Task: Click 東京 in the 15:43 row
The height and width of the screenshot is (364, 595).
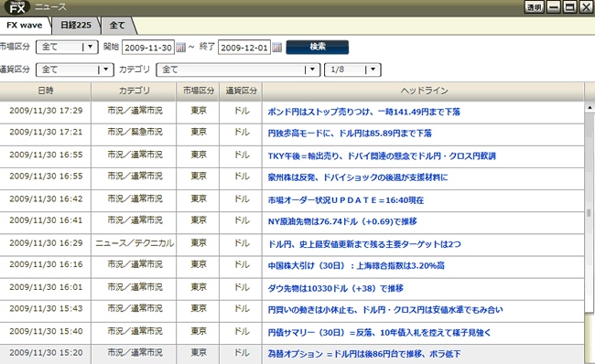Action: coord(199,308)
